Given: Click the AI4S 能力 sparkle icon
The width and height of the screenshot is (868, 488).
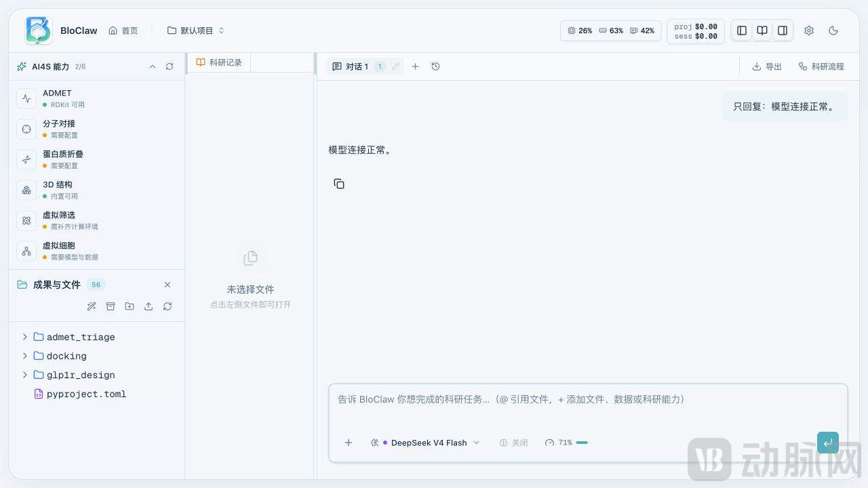Looking at the screenshot, I should point(22,66).
